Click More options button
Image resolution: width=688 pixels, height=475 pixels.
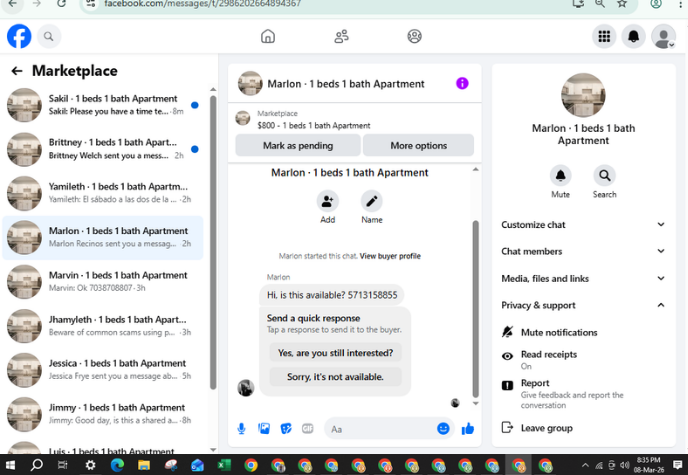click(419, 146)
